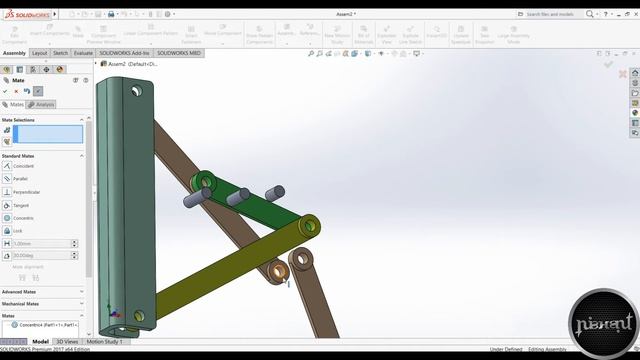Switch to the Motion Study 1 tab
Image resolution: width=640 pixels, height=360 pixels.
tap(104, 341)
